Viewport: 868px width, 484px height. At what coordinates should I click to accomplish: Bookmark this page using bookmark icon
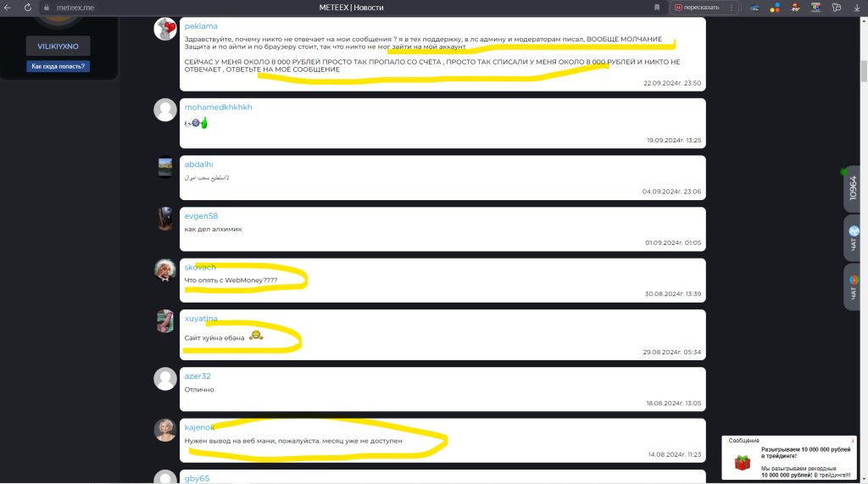[x=657, y=8]
